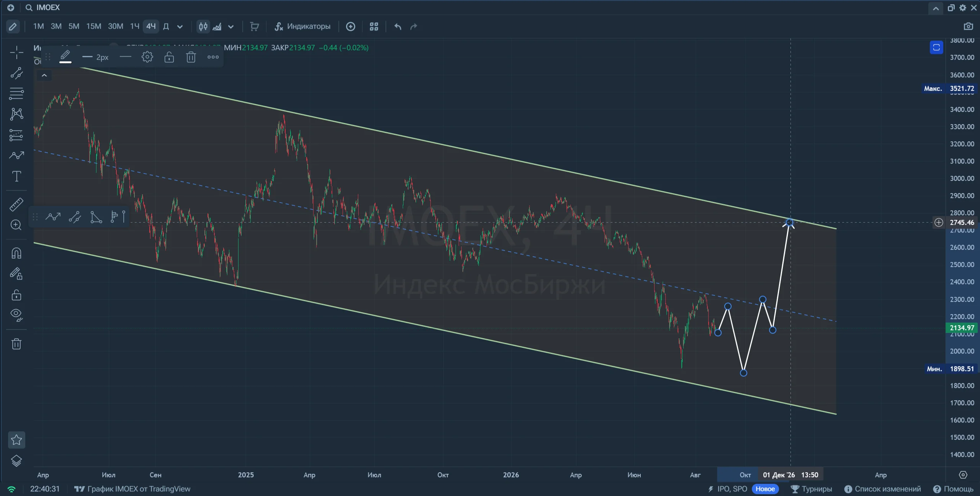980x496 pixels.
Task: Open the object tree layers icon
Action: (x=16, y=461)
